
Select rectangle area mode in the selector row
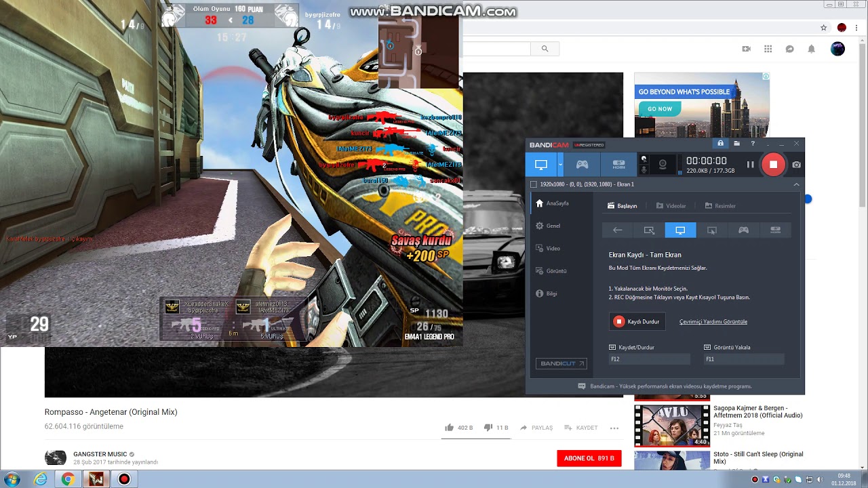(649, 230)
